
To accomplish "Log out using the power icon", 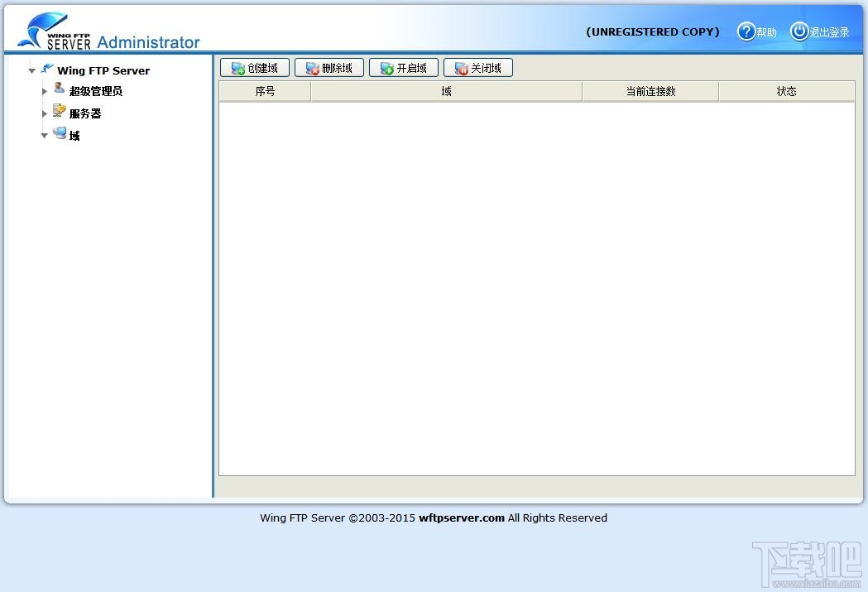I will tap(798, 31).
